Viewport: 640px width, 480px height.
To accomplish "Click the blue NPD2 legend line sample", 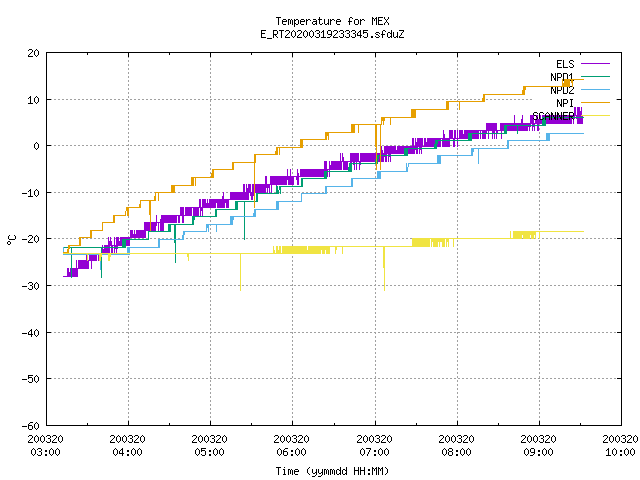I will [x=595, y=89].
